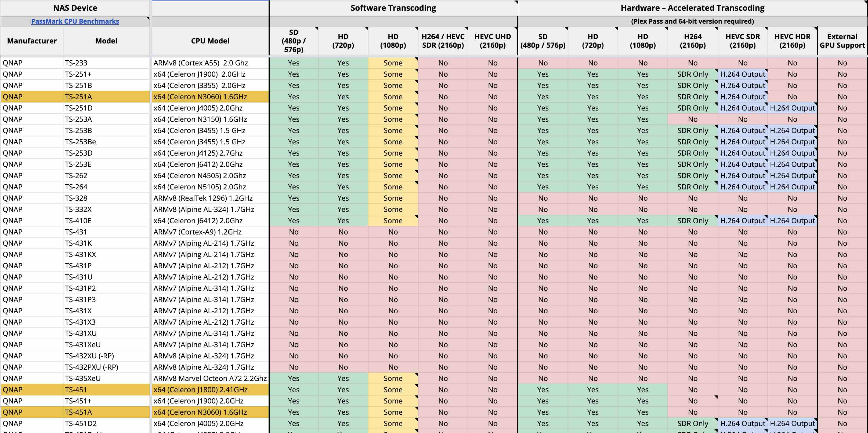Select the TS-410E model cell
868x433 pixels.
(106, 221)
